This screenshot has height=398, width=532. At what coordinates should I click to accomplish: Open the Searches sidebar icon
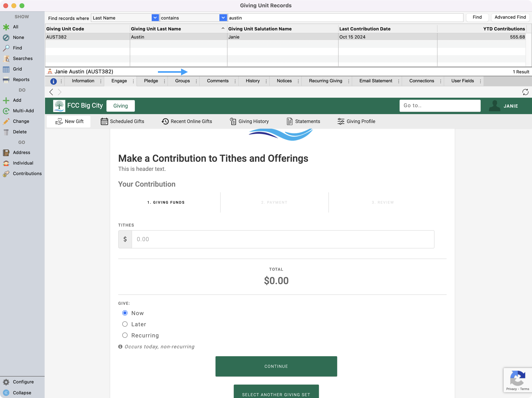coord(6,58)
